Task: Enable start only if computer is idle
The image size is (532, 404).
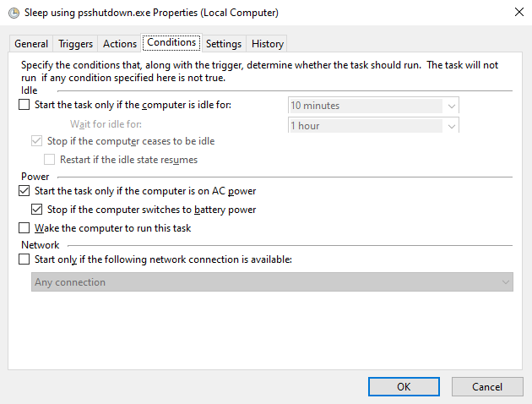Action: (x=24, y=106)
